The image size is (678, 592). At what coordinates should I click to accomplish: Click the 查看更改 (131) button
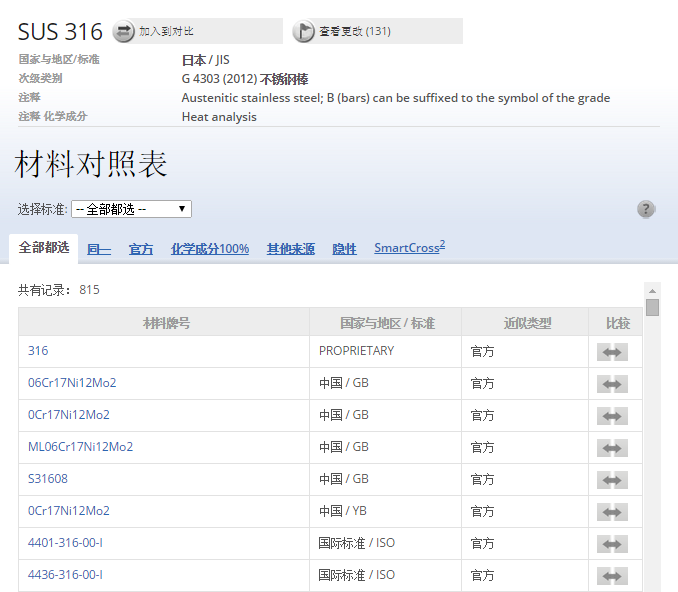tap(375, 32)
